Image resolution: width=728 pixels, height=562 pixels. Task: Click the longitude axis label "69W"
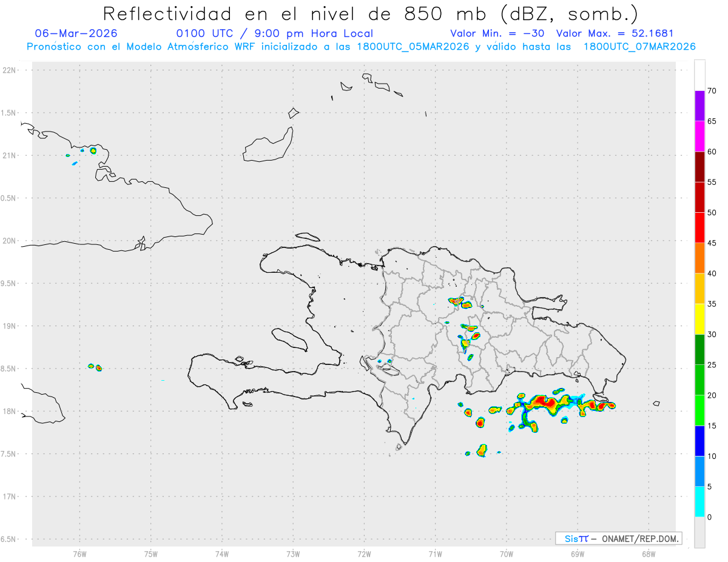[x=577, y=554]
